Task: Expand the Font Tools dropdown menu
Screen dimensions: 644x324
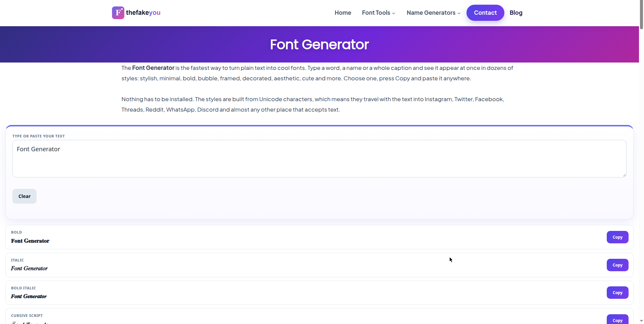Action: [x=379, y=13]
